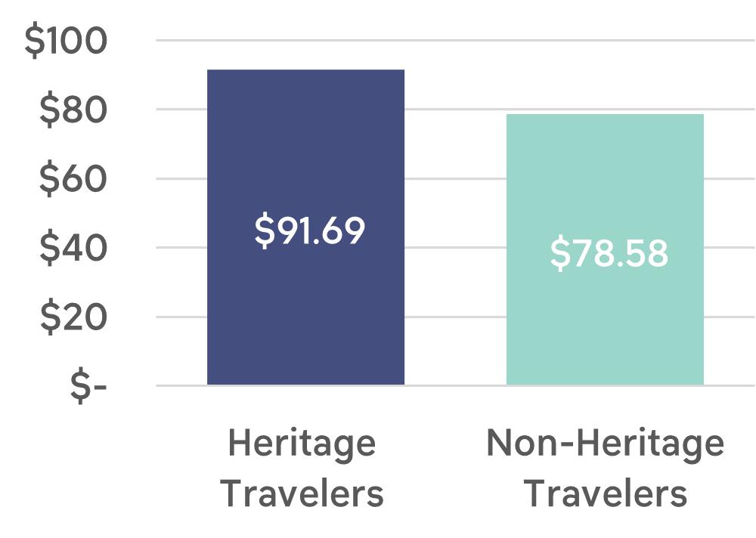Click the dark blue Heritage Travelers bar
This screenshot has height=538, width=756.
coord(305,227)
